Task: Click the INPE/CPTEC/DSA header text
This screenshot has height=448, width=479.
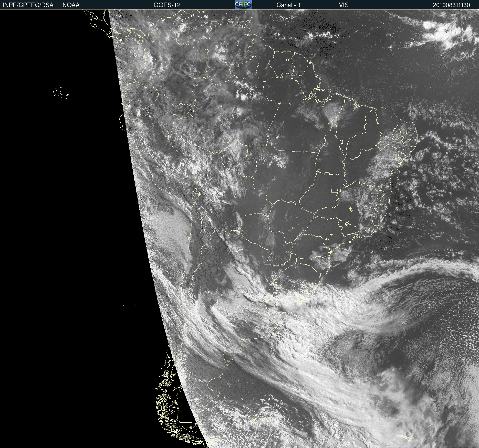Action: click(x=28, y=5)
